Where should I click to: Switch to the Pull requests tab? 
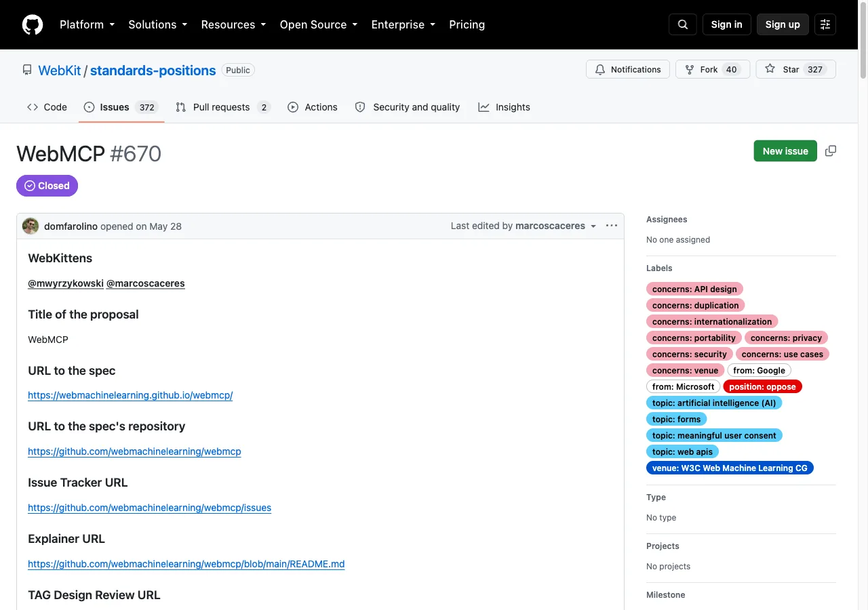[222, 107]
